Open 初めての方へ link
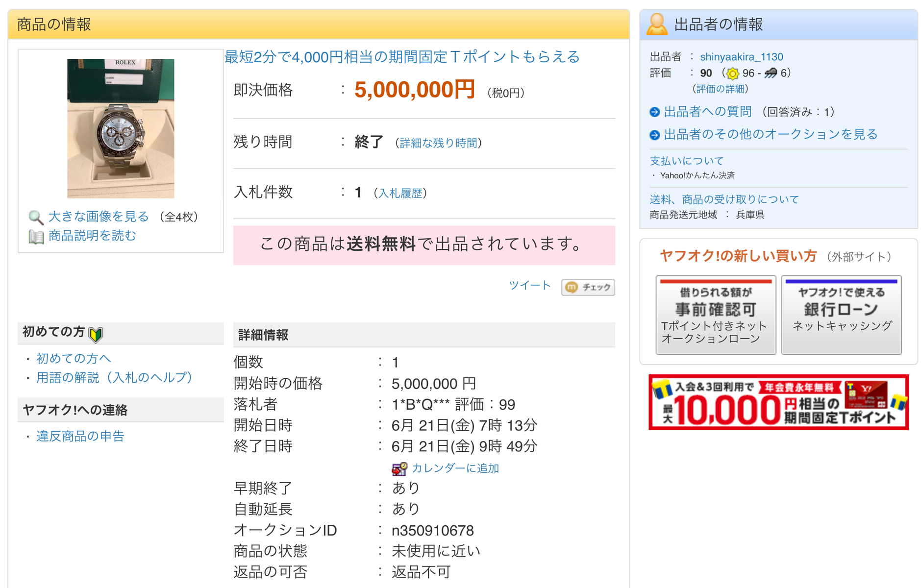The height and width of the screenshot is (588, 921). [74, 359]
